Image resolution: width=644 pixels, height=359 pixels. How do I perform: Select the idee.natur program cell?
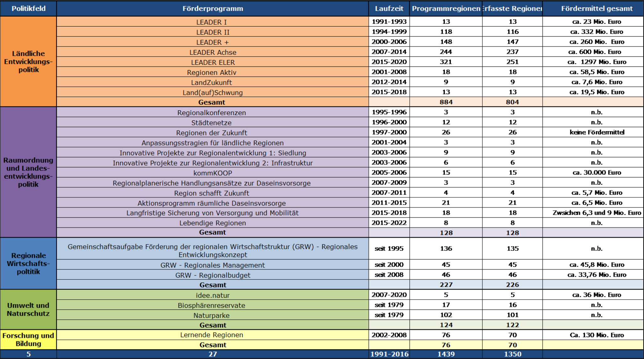212,295
